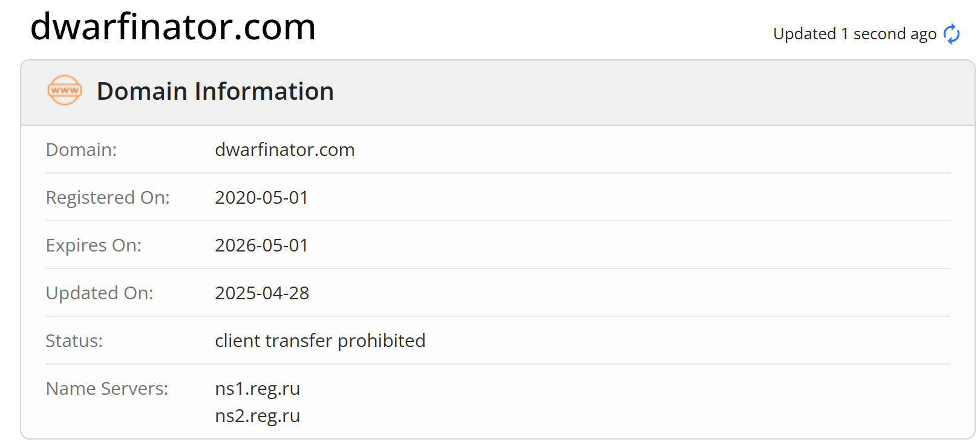Click the "Updated 1 second ago" text
The width and height of the screenshot is (980, 448).
(x=854, y=34)
